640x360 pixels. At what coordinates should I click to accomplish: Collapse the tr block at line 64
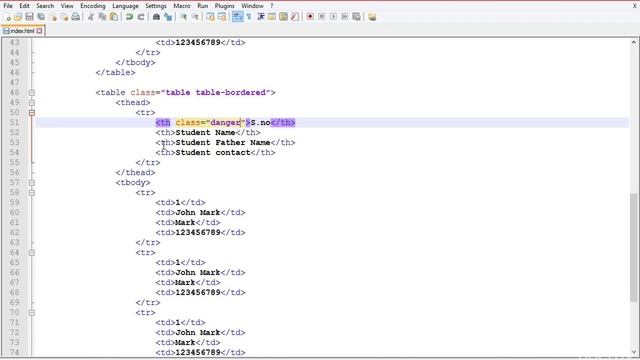click(x=32, y=253)
